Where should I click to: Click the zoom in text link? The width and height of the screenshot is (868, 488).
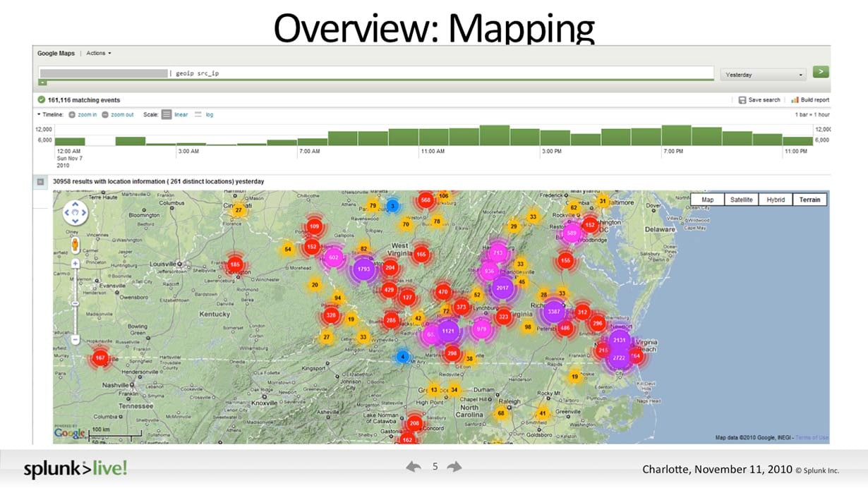pos(88,114)
